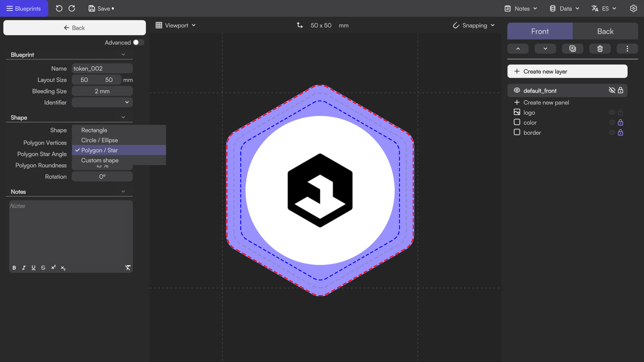
Task: Delete layer using trash icon
Action: (600, 49)
